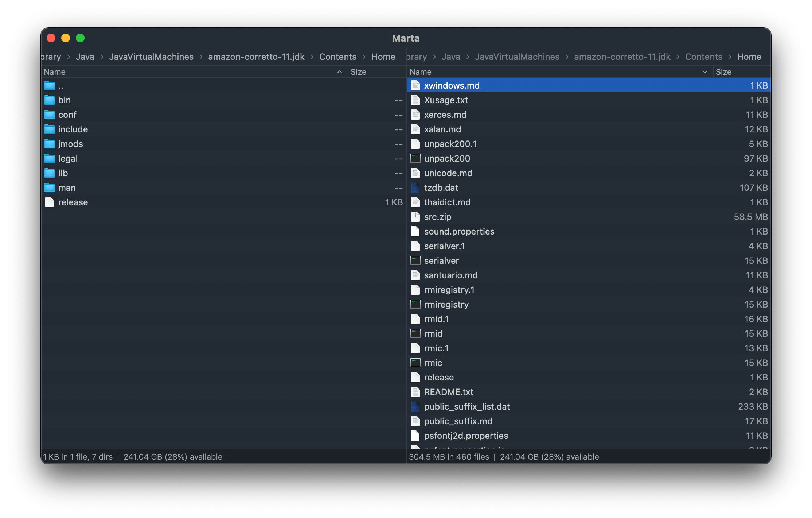
Task: Toggle left pane Name sort arrow
Action: click(339, 72)
